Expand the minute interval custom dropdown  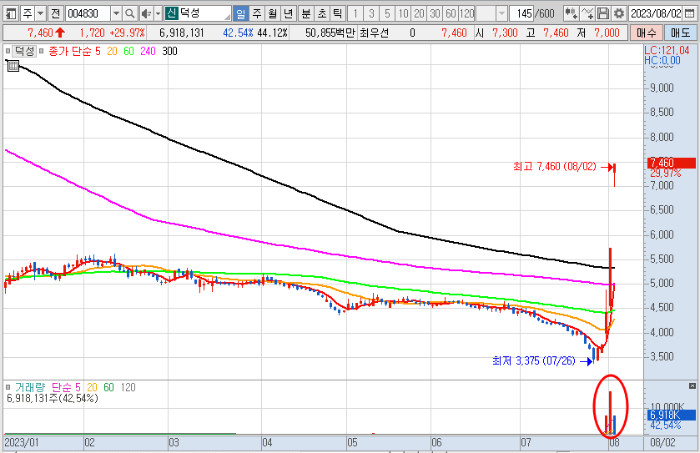[x=501, y=14]
